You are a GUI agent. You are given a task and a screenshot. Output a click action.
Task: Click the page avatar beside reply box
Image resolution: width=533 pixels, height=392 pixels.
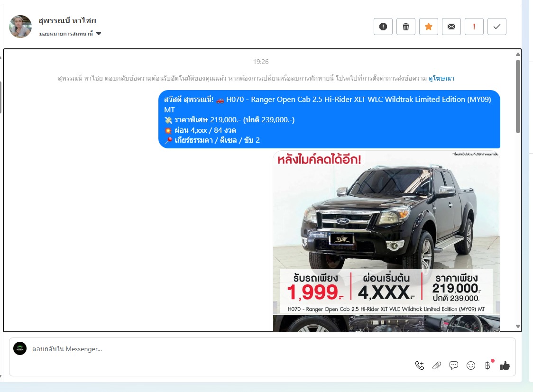click(20, 348)
